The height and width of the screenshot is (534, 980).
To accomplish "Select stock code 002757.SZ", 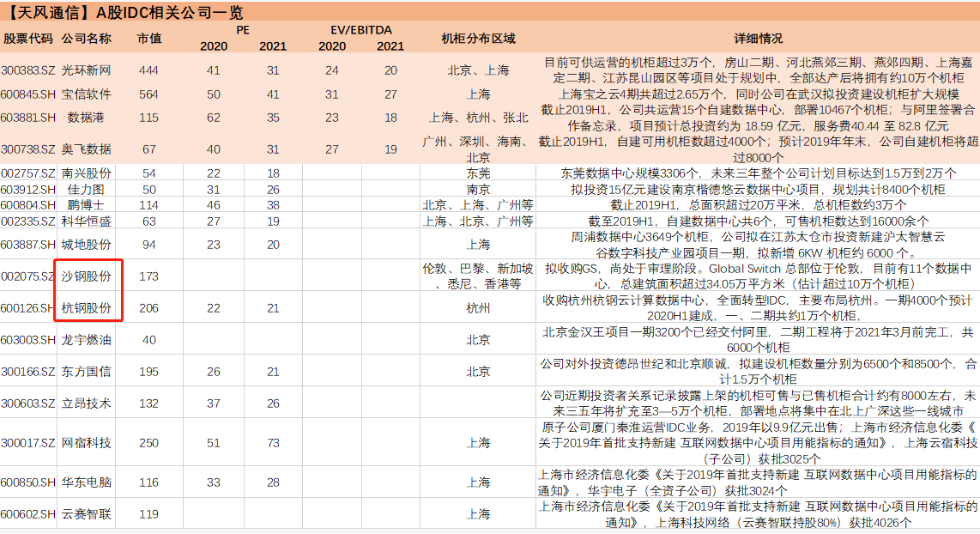I will point(28,173).
